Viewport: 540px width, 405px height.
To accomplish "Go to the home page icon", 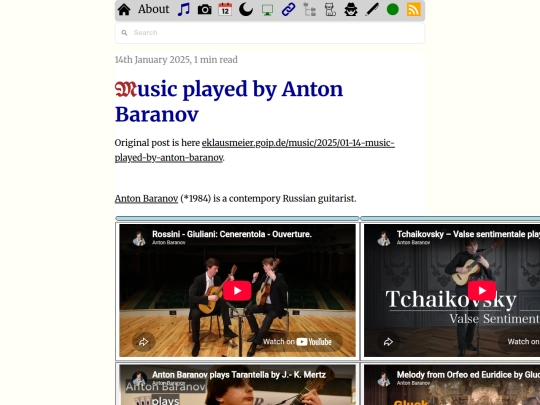I will (x=124, y=10).
